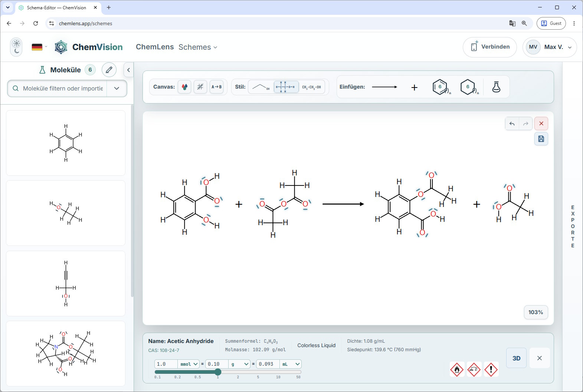The height and width of the screenshot is (392, 583).
Task: Expand the molecule import dropdown arrow
Action: click(117, 88)
